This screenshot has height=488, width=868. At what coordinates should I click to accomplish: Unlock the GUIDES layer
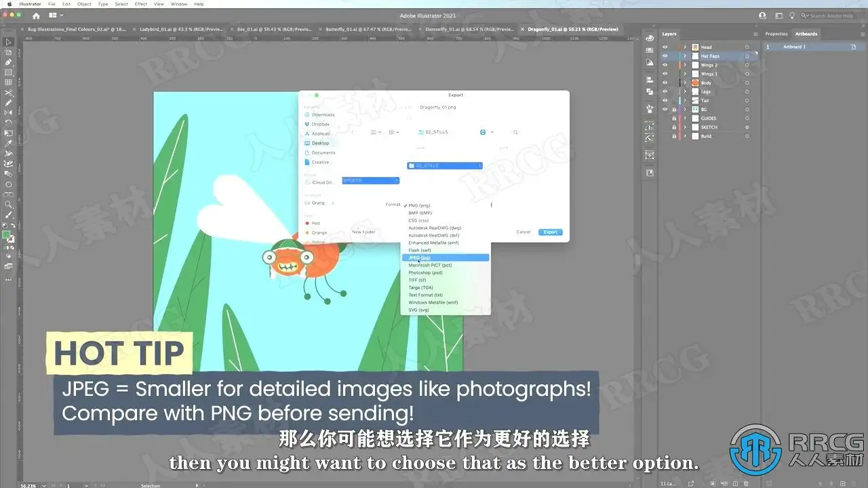click(x=674, y=118)
